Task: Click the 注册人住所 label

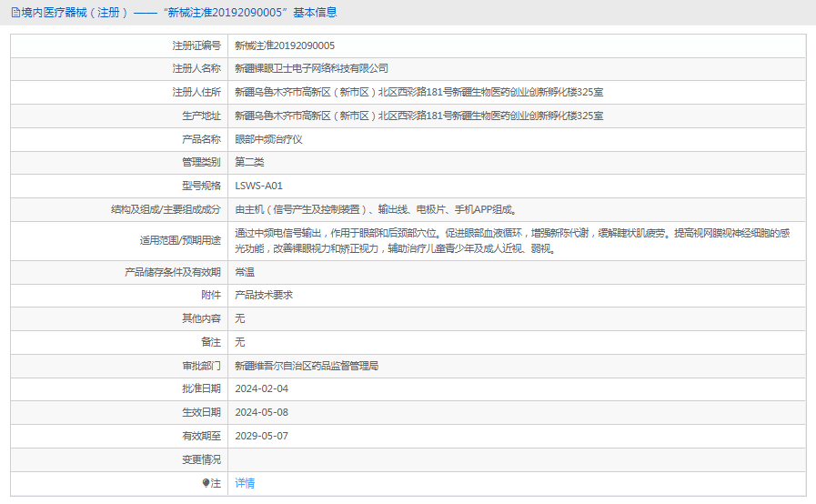Action: click(196, 92)
